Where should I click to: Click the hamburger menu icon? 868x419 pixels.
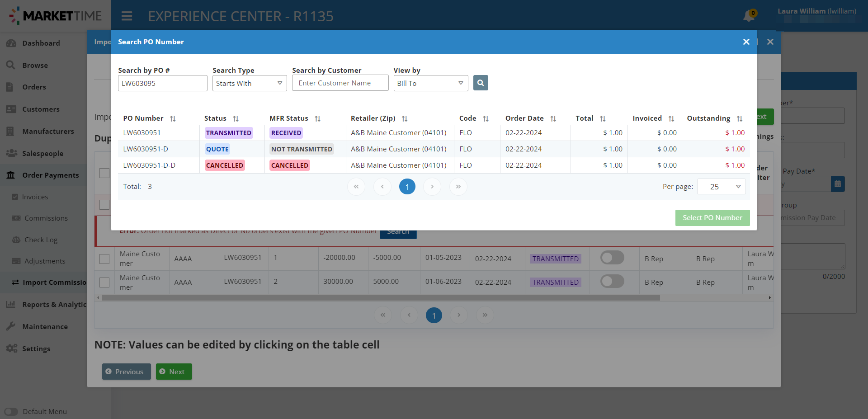pyautogui.click(x=127, y=16)
